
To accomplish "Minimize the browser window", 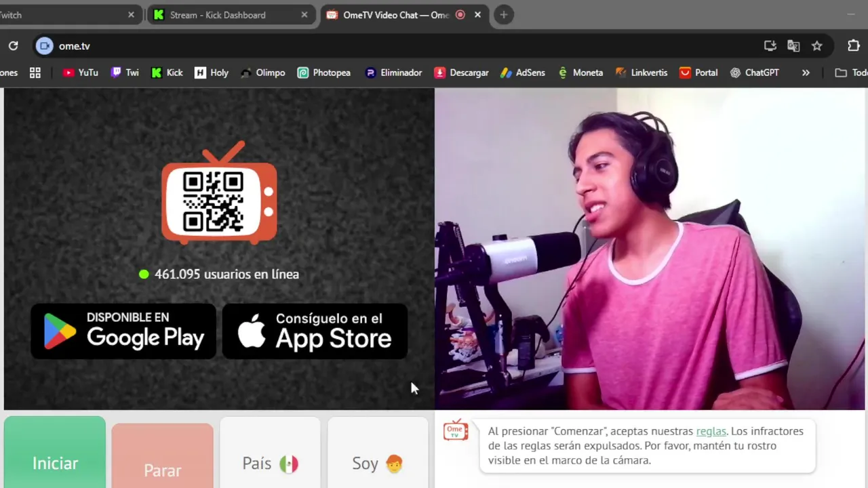I will pos(851,14).
